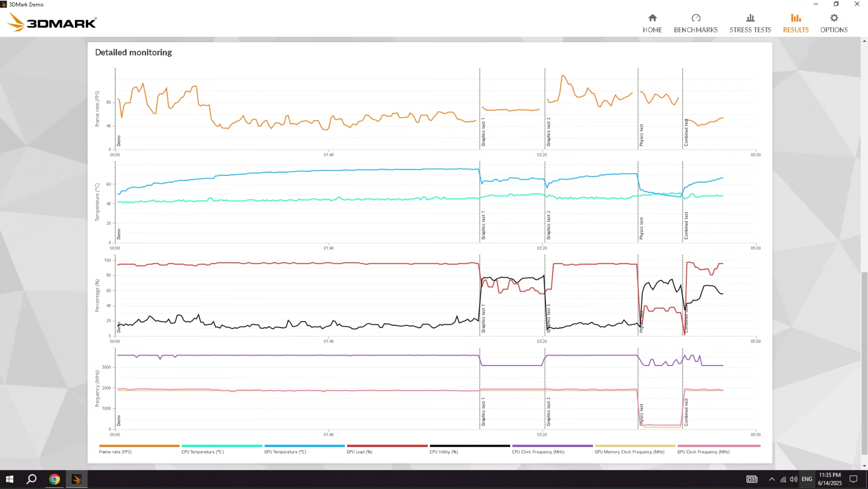This screenshot has width=868, height=489.
Task: Open taskbar search magnifier
Action: pos(32,479)
